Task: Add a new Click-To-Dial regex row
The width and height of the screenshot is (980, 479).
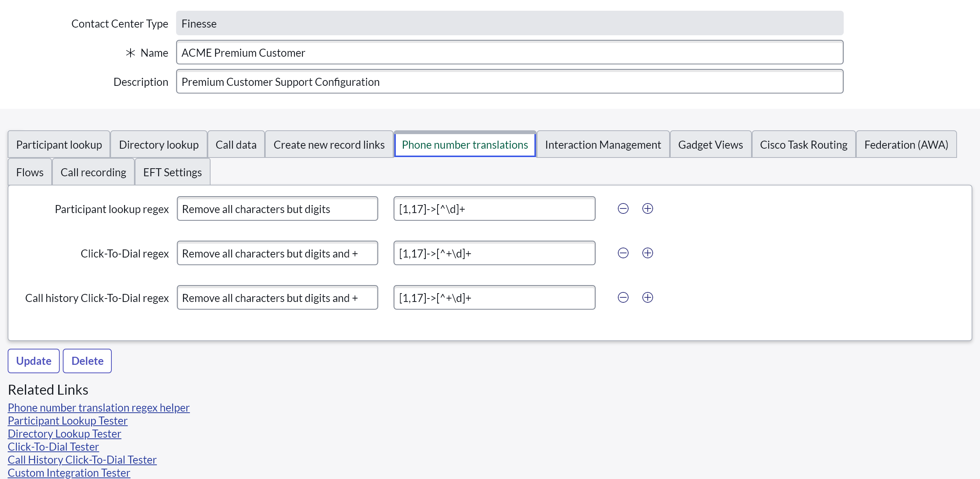Action: 647,253
